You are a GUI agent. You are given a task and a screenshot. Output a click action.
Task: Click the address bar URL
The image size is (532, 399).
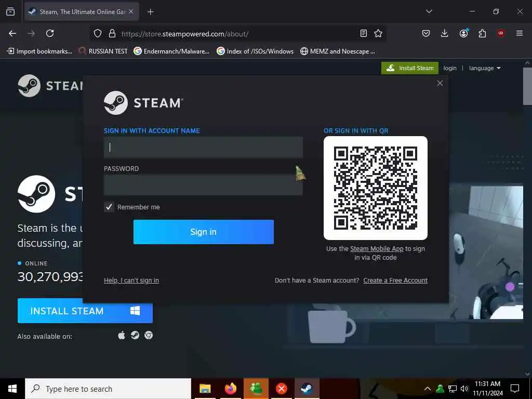tap(185, 34)
